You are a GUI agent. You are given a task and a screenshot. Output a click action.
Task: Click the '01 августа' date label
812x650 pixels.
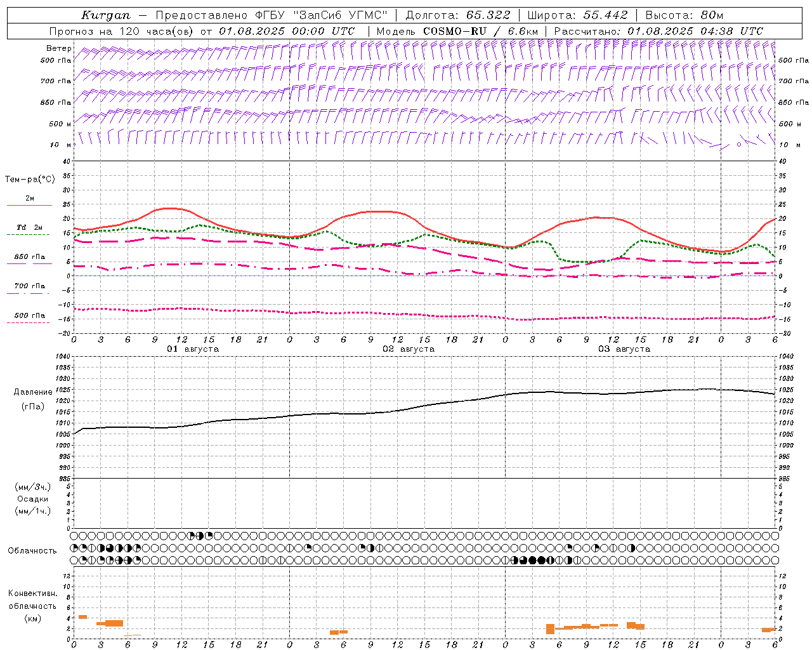click(x=193, y=349)
